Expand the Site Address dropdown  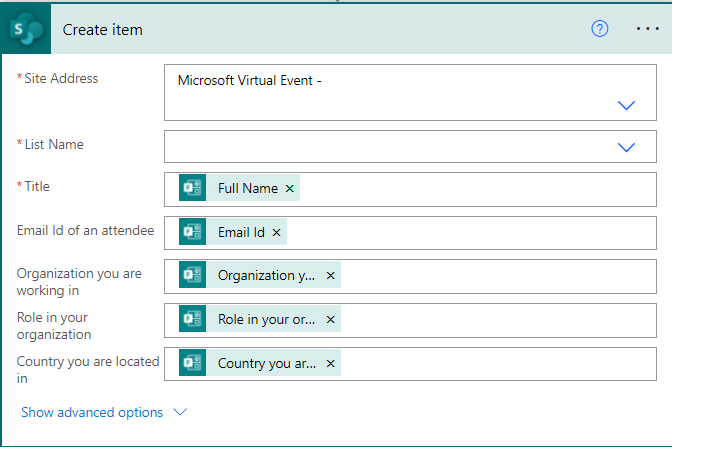pos(627,105)
